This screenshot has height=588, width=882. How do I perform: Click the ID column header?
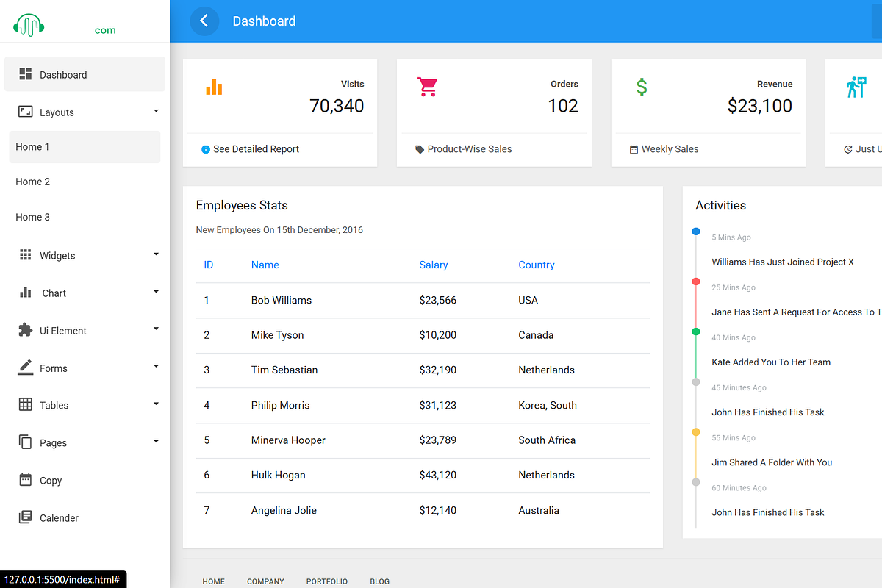(209, 265)
